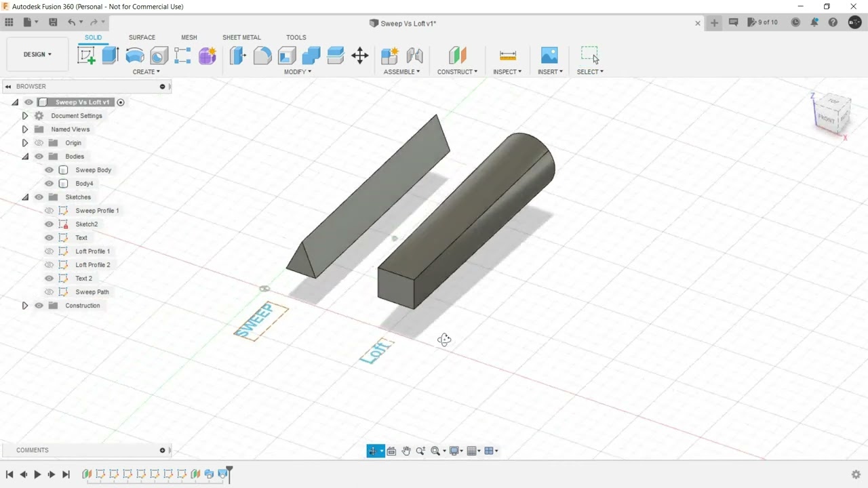Open the ASSEMBLE dropdown menu
The height and width of the screenshot is (488, 868).
coord(401,72)
